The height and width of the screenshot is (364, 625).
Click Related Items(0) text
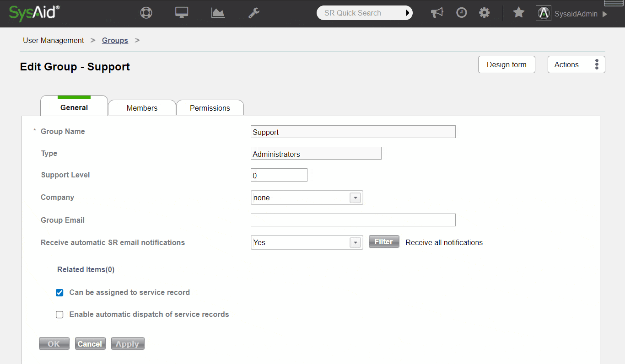(x=86, y=269)
